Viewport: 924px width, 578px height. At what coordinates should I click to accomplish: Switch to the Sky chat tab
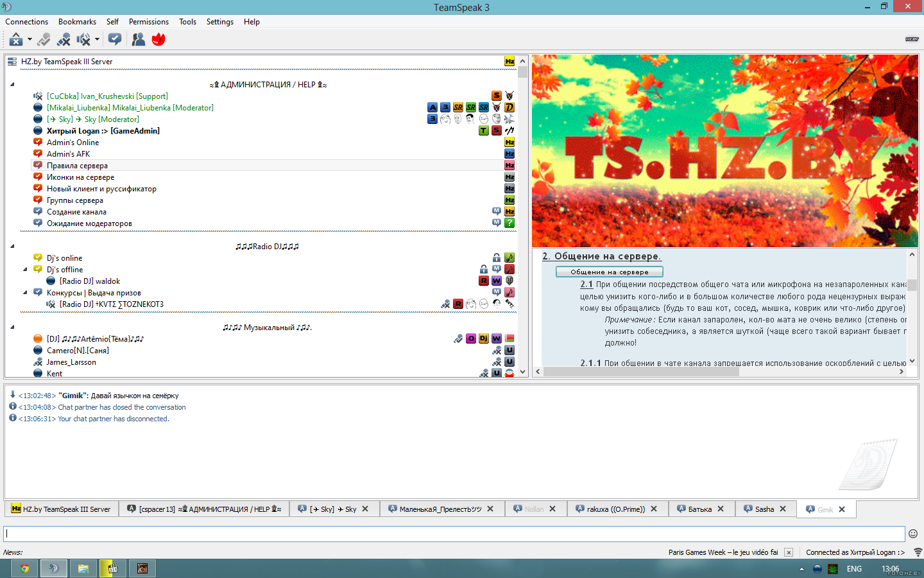[333, 509]
